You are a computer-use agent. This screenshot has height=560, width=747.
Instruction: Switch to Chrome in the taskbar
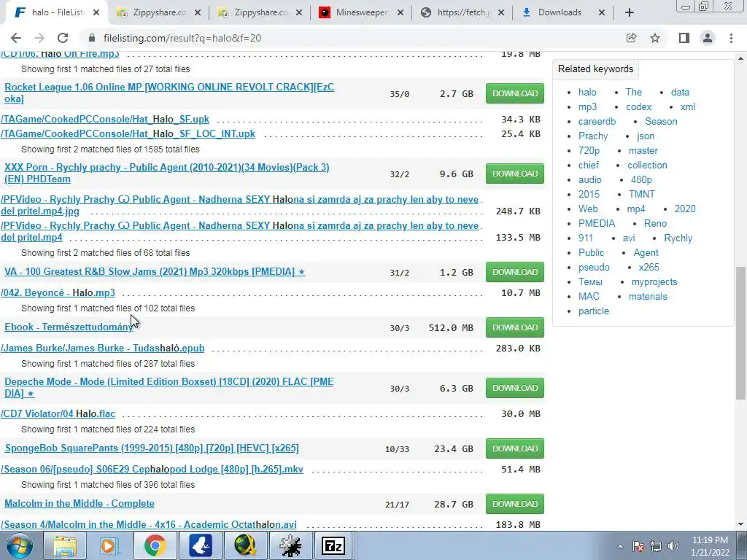click(155, 545)
